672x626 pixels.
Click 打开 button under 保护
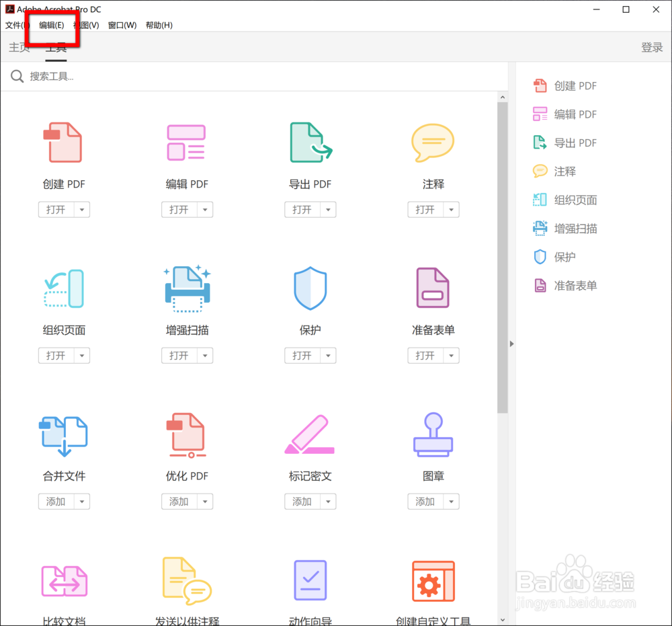[x=302, y=356]
